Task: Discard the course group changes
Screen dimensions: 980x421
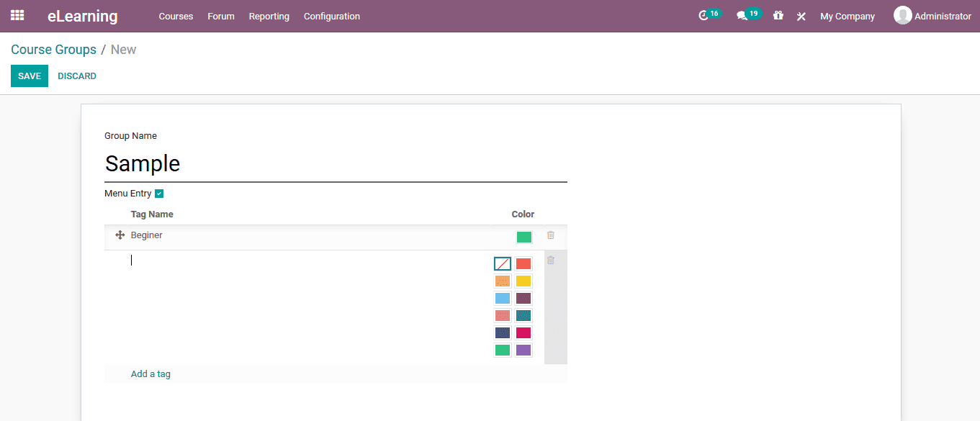Action: click(77, 76)
